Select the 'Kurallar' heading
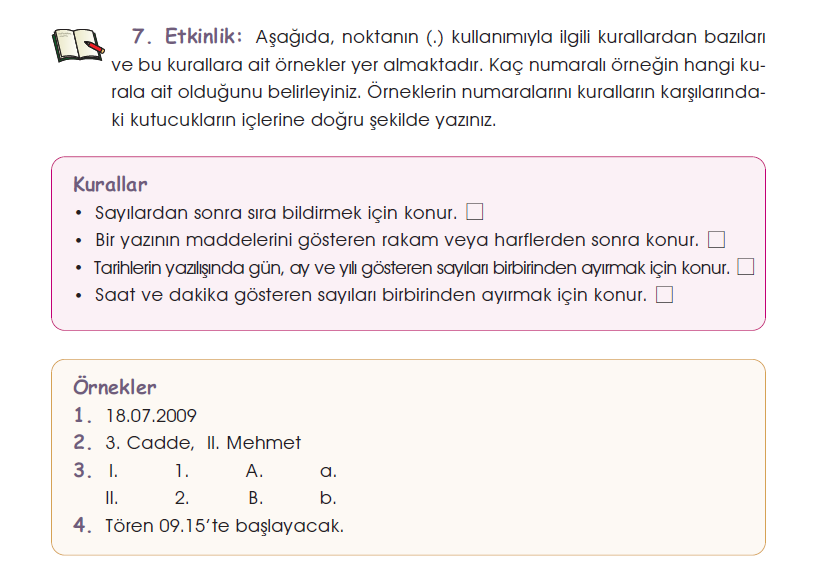The height and width of the screenshot is (566, 819). click(110, 185)
